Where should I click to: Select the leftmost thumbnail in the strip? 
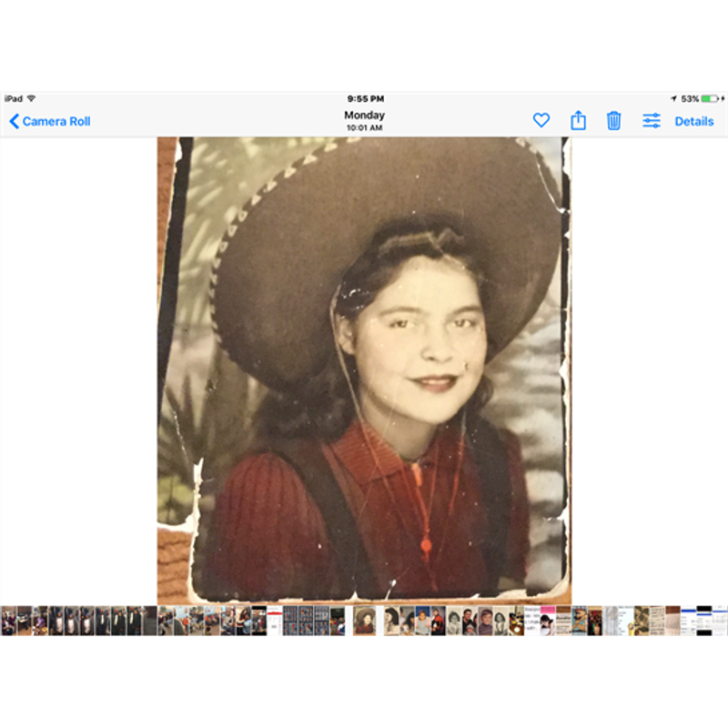click(x=7, y=621)
